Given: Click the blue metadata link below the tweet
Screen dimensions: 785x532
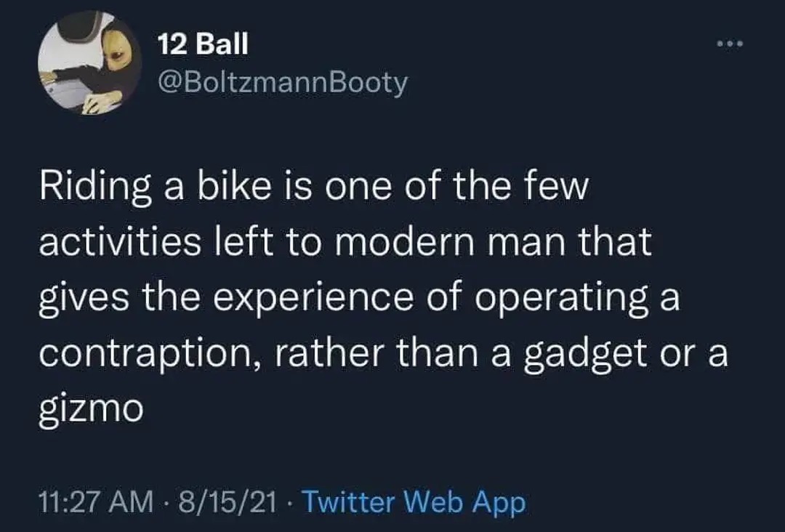Looking at the screenshot, I should pyautogui.click(x=411, y=500).
